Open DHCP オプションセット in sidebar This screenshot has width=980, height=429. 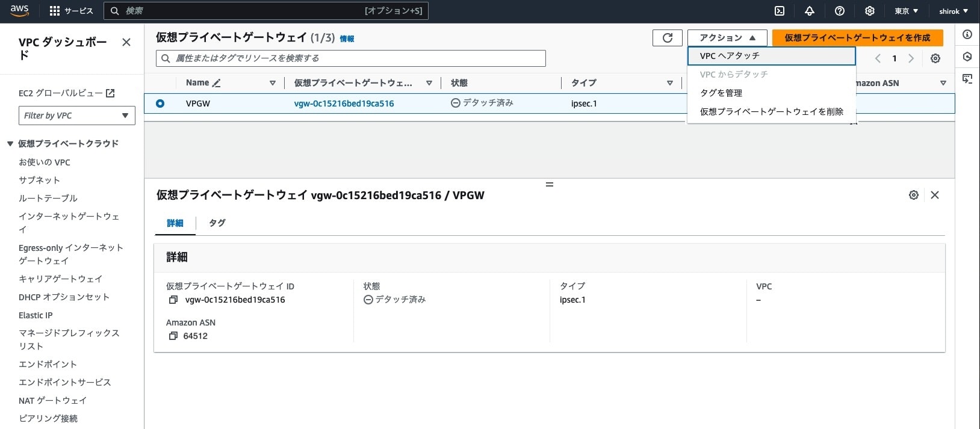(x=64, y=297)
